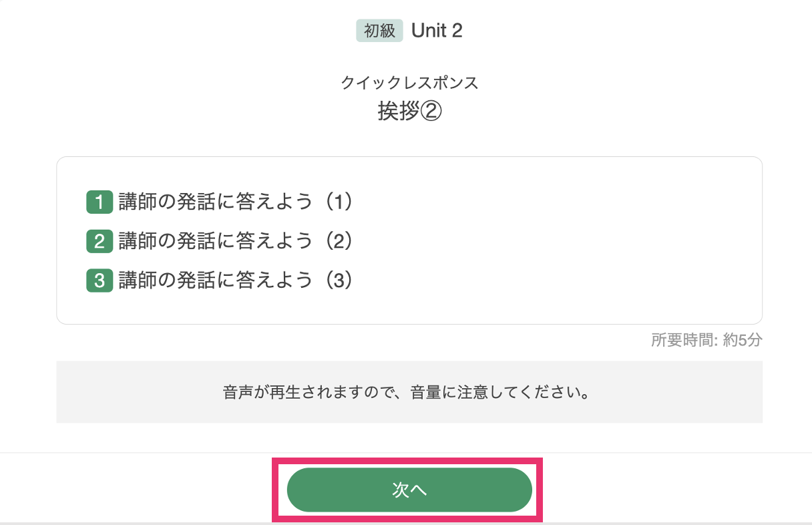
Task: Select the green number 3 badge
Action: tap(99, 281)
